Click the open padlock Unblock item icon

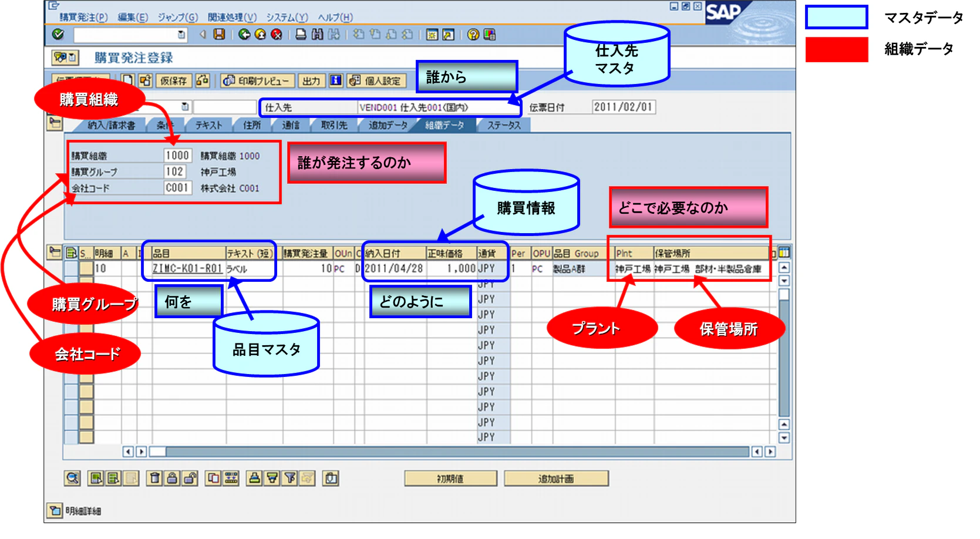tap(190, 478)
